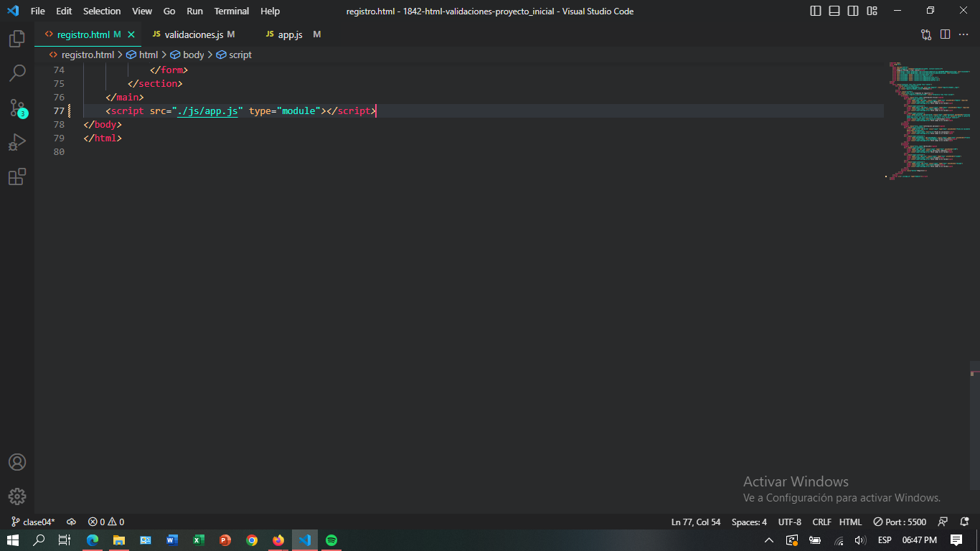Open the errors and warnings indicator
The image size is (980, 551).
(106, 522)
